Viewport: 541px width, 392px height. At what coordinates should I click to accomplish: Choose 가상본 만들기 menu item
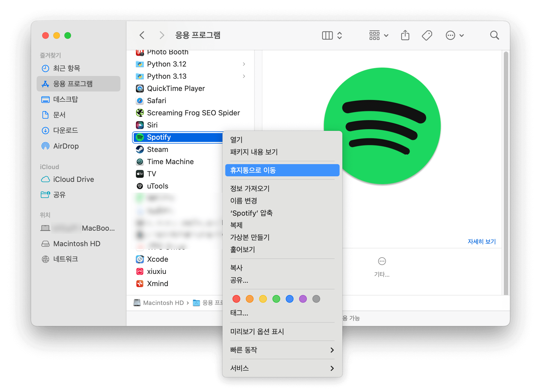[282, 237]
